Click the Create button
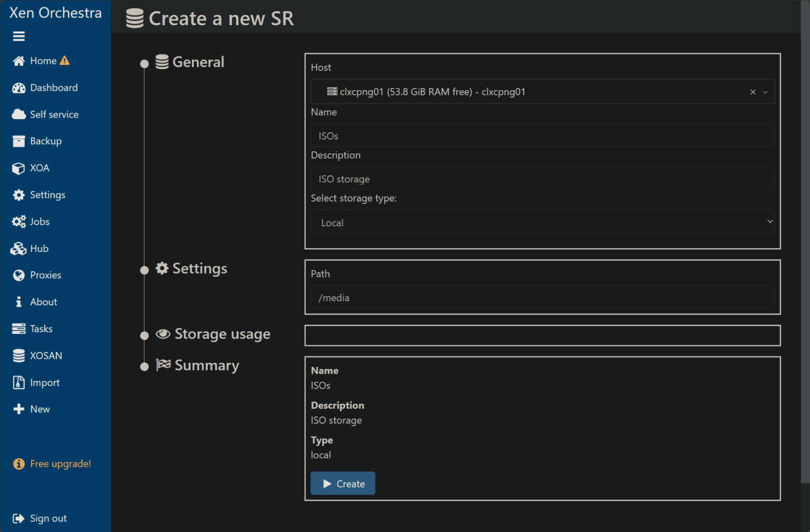Image resolution: width=810 pixels, height=532 pixels. pos(343,483)
